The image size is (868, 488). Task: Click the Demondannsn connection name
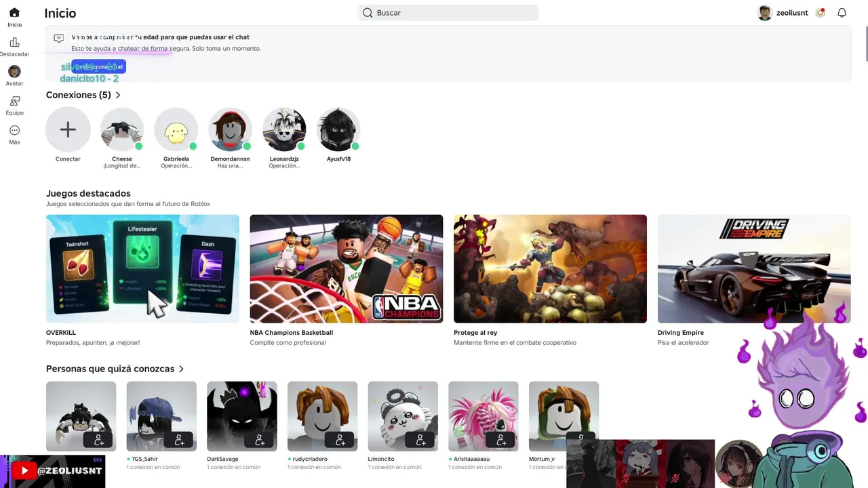[230, 159]
